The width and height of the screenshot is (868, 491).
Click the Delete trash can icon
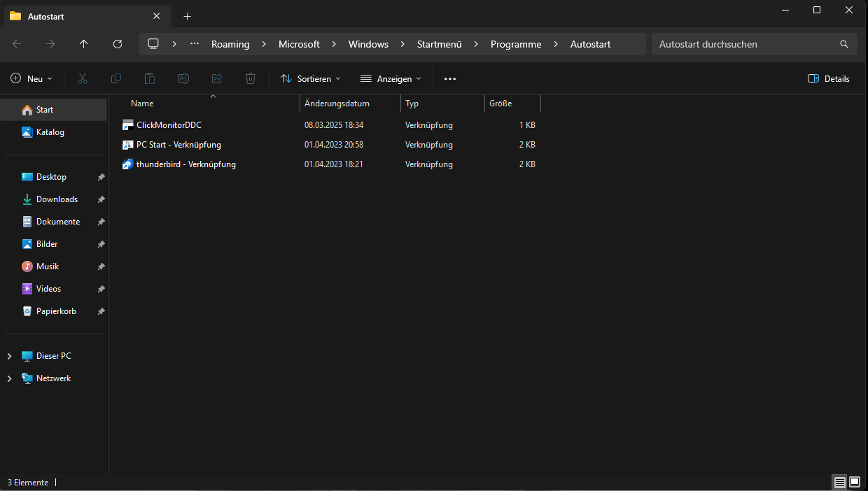click(251, 78)
